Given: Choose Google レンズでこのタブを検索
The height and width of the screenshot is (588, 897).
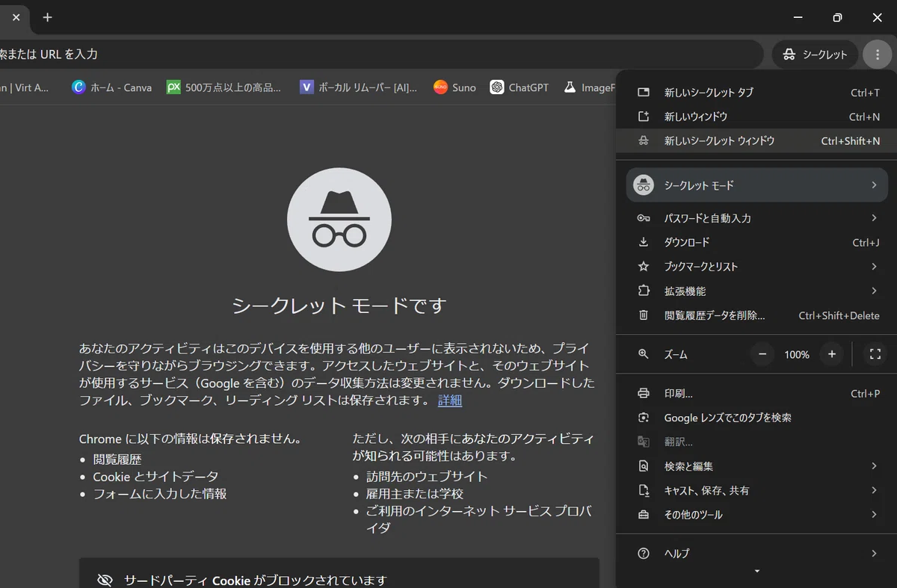Looking at the screenshot, I should [756, 418].
